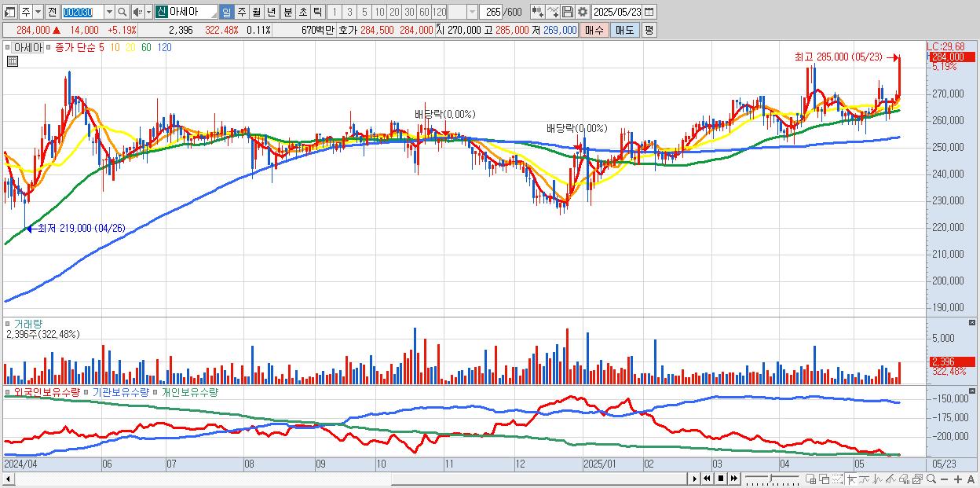
Task: Select the 60 interval preset
Action: click(x=424, y=12)
